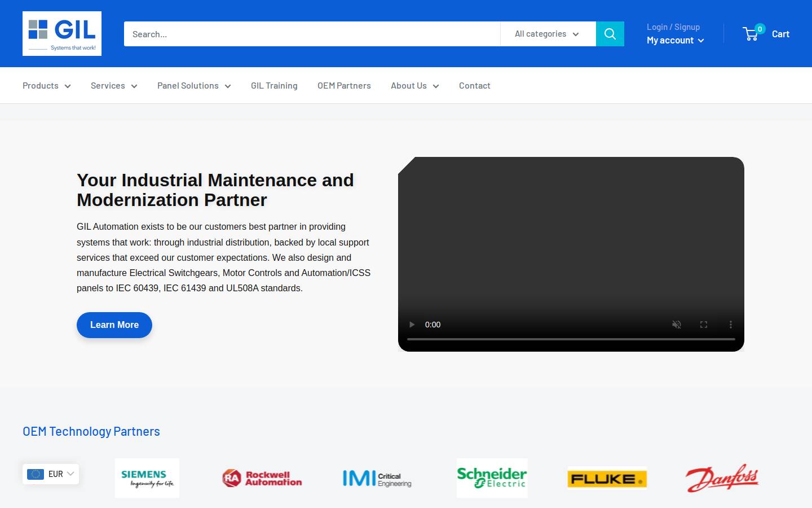
Task: Click the Siemens partner logo
Action: click(147, 478)
